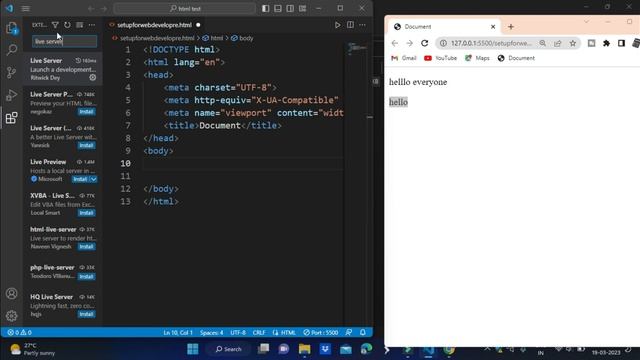Viewport: 640px width, 360px height.
Task: Open editor more actions ellipsis
Action: click(362, 25)
